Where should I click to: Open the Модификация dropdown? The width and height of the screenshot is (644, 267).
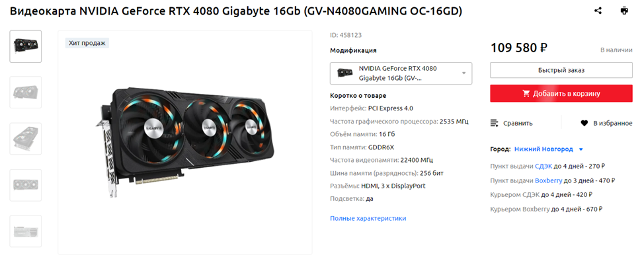[401, 73]
